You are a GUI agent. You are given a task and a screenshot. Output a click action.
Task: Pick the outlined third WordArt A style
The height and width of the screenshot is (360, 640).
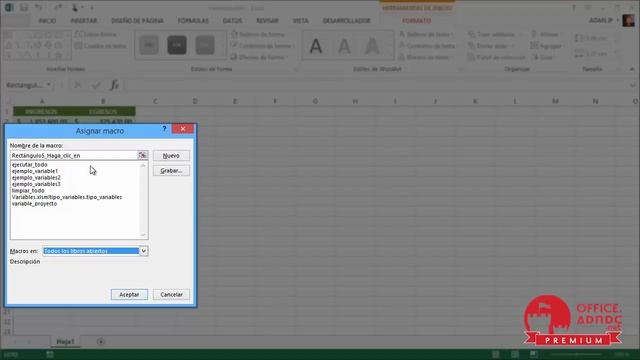click(x=372, y=47)
